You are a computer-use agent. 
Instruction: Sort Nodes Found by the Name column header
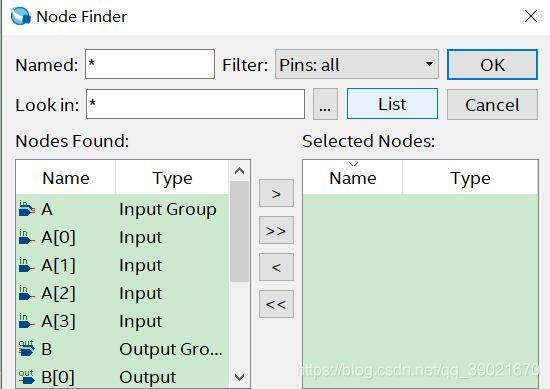click(66, 178)
